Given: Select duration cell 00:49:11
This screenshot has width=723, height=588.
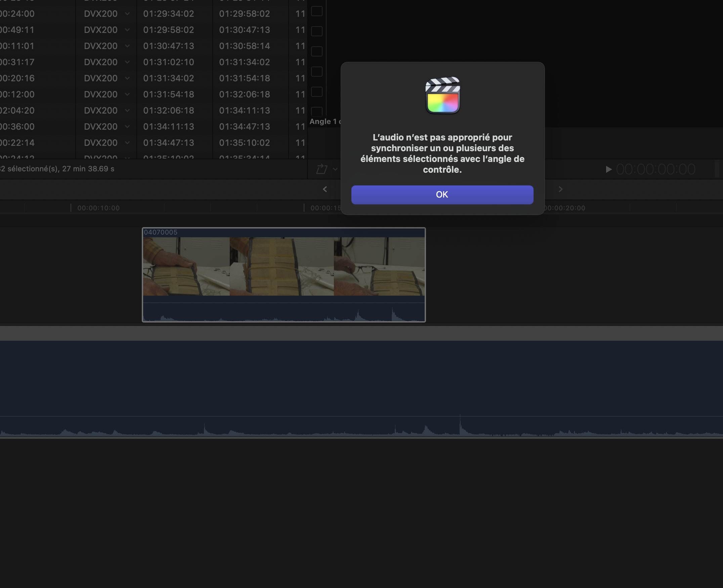Looking at the screenshot, I should (x=17, y=30).
